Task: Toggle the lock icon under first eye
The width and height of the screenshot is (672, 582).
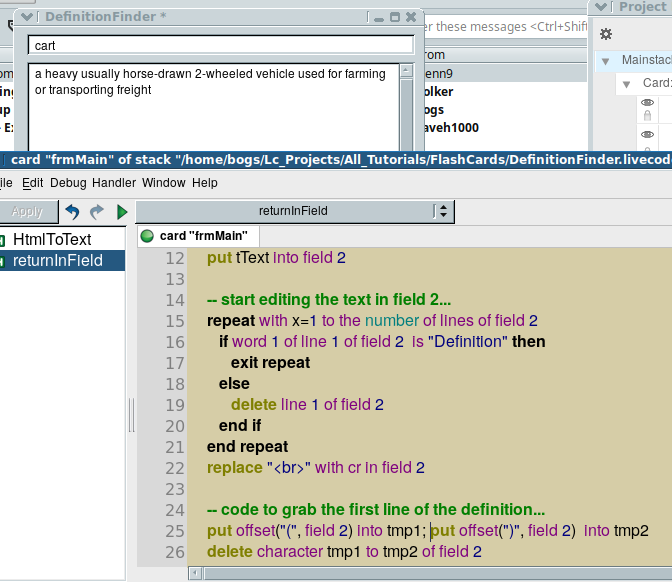Action: 648,117
